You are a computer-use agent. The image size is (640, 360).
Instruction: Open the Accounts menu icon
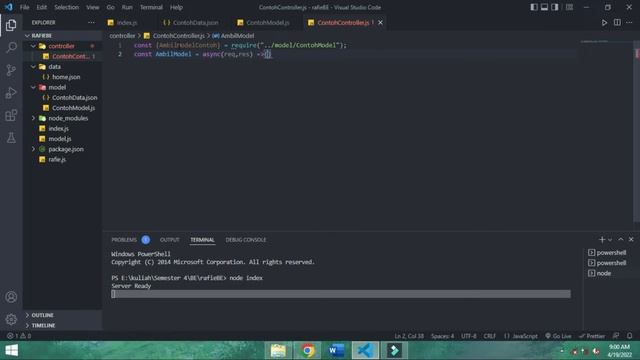(11, 297)
